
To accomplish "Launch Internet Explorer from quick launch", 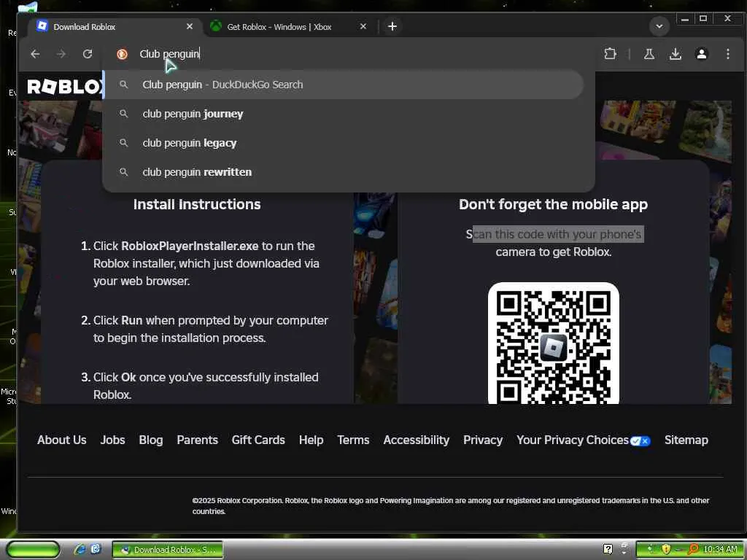I will coord(80,550).
